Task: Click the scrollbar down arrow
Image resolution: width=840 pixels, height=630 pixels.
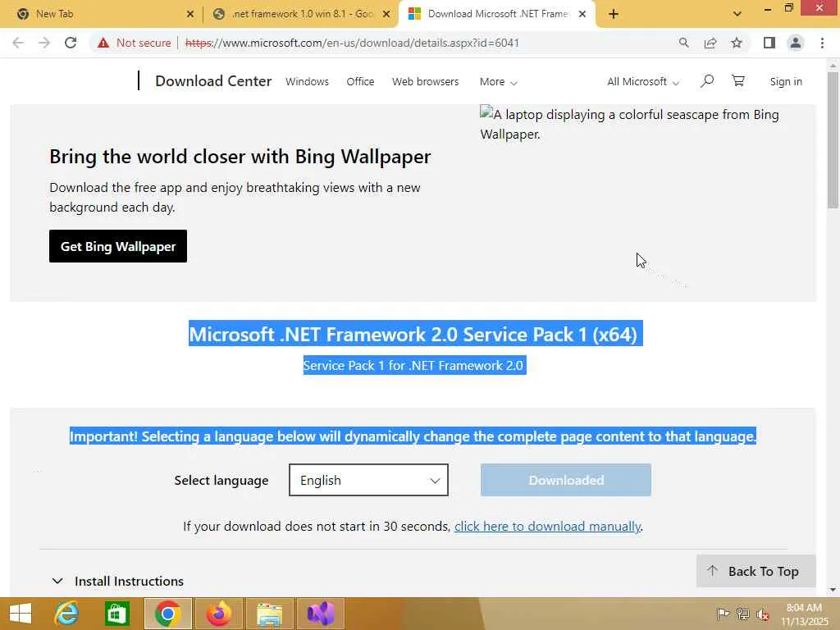Action: pos(833,590)
